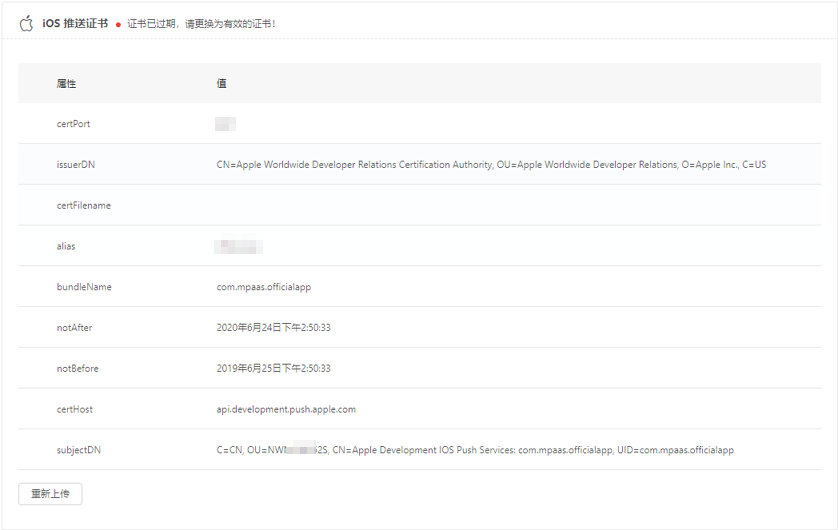
Task: Click the 2020年6月24日 expiry date value
Action: pos(274,328)
